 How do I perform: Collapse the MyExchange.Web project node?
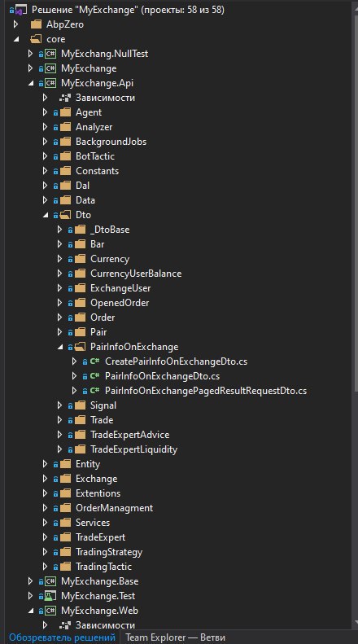click(x=31, y=611)
